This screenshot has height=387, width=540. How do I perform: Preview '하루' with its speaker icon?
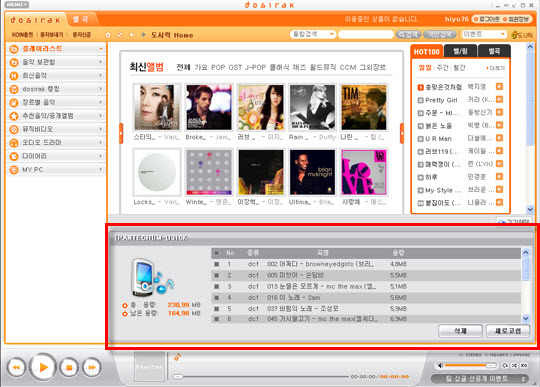tap(499, 177)
